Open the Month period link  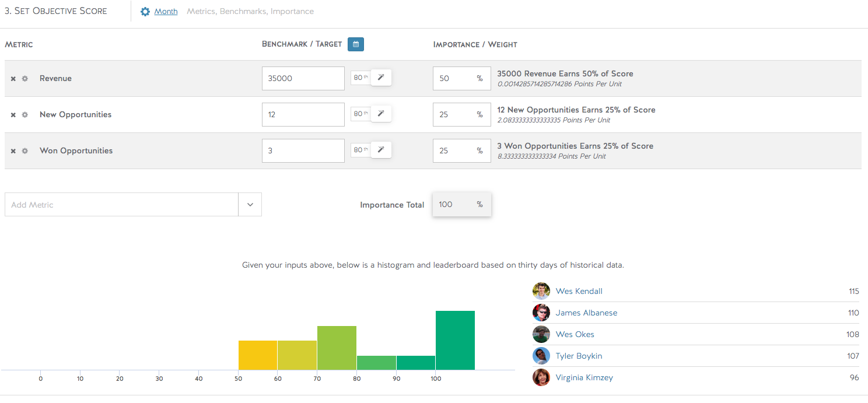pyautogui.click(x=166, y=12)
